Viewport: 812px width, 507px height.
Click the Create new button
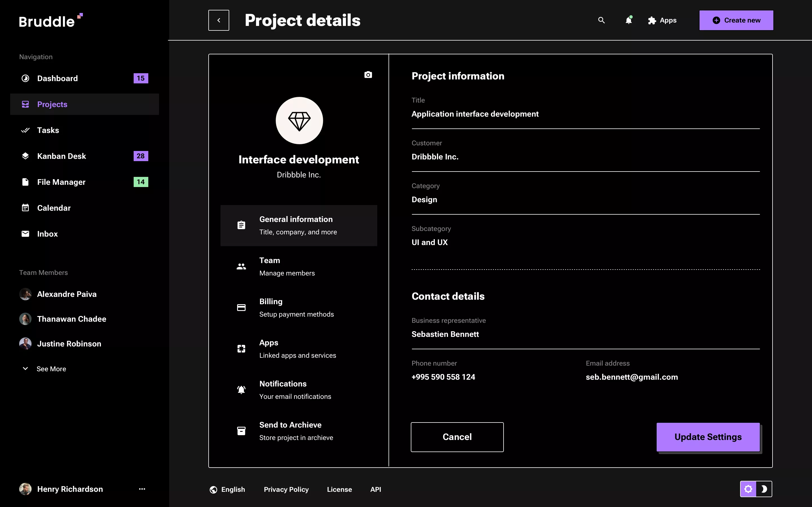pyautogui.click(x=736, y=20)
